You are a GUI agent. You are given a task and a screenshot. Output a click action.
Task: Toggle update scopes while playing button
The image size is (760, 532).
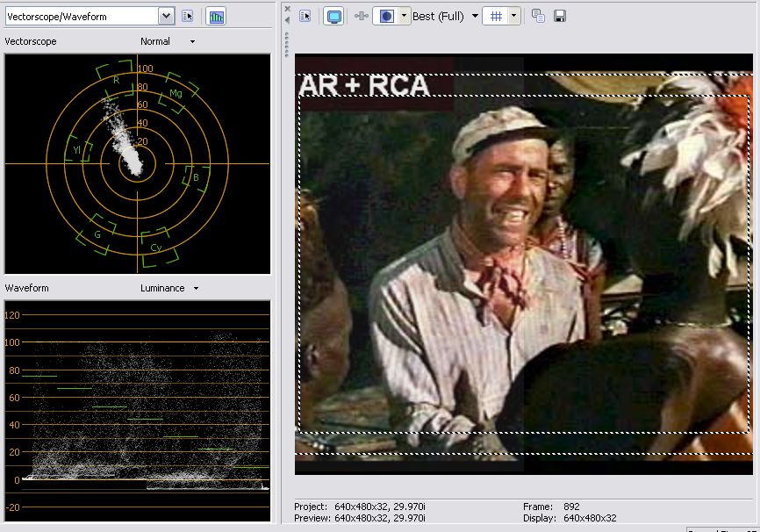216,17
